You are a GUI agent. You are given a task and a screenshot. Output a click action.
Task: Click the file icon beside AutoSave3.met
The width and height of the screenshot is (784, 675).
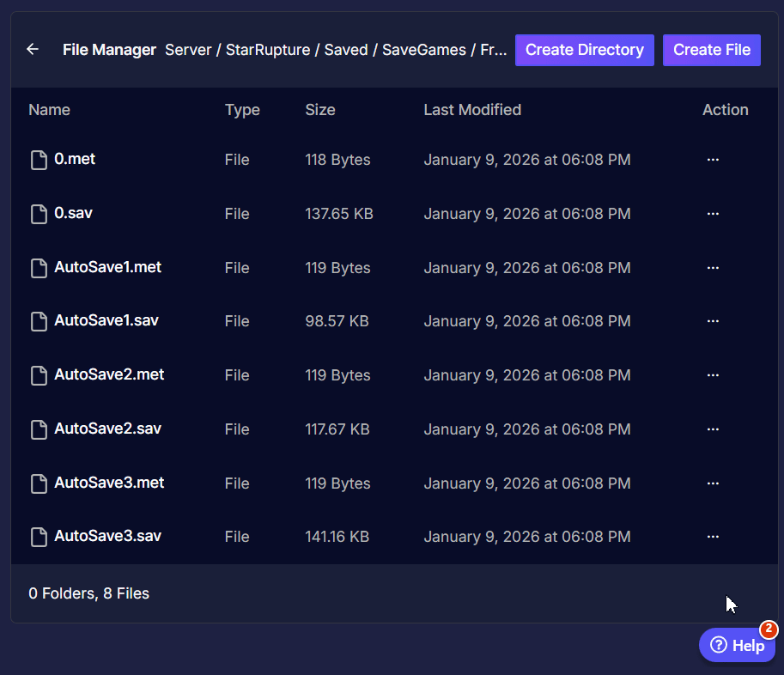[x=39, y=483]
